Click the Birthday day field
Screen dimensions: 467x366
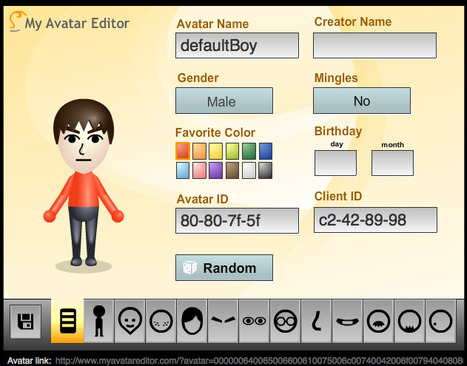click(336, 163)
